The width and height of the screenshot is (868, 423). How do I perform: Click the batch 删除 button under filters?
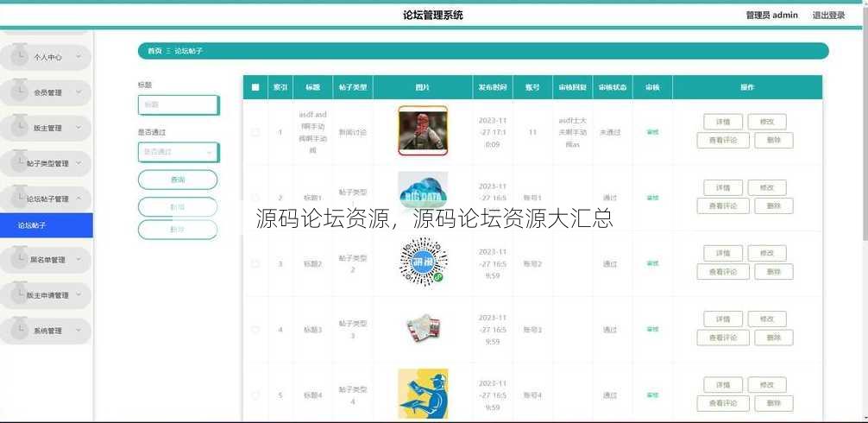point(178,230)
